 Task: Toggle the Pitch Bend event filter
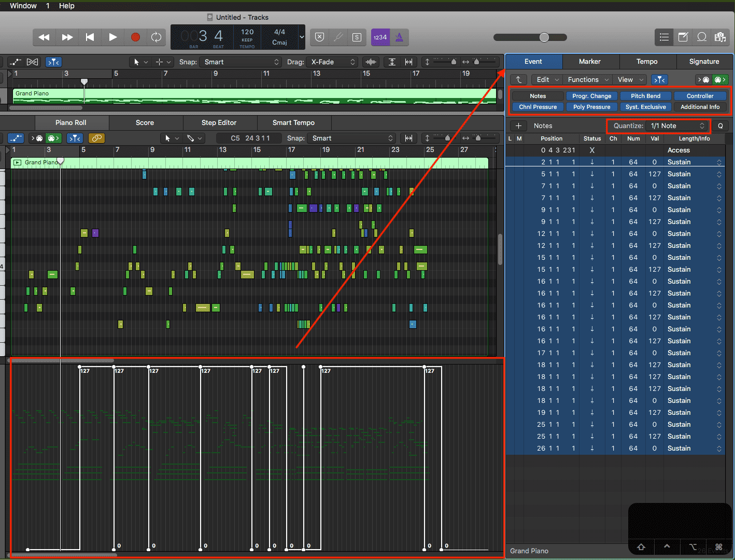point(645,96)
